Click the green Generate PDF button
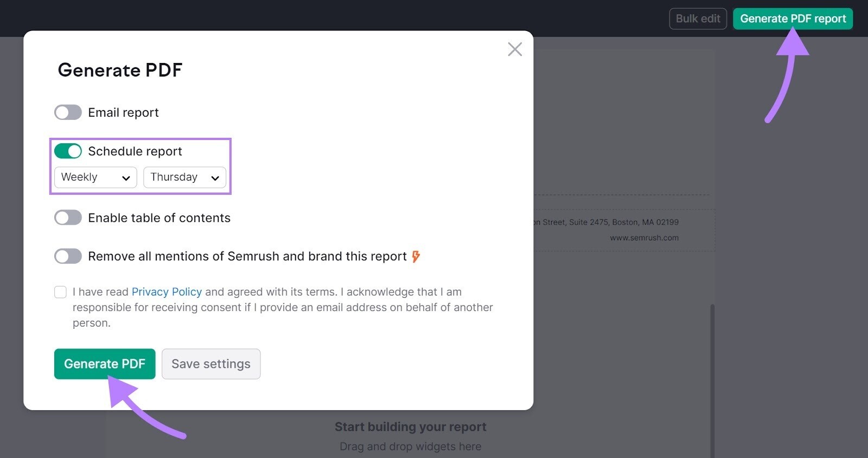The height and width of the screenshot is (458, 868). 105,364
